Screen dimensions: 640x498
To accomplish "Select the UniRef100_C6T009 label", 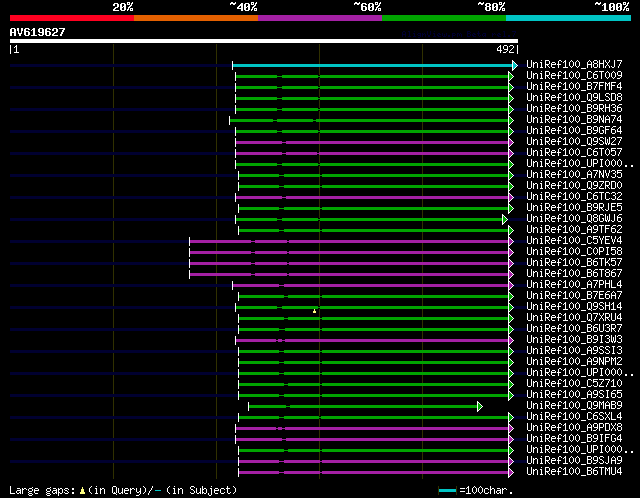I will pyautogui.click(x=574, y=76).
